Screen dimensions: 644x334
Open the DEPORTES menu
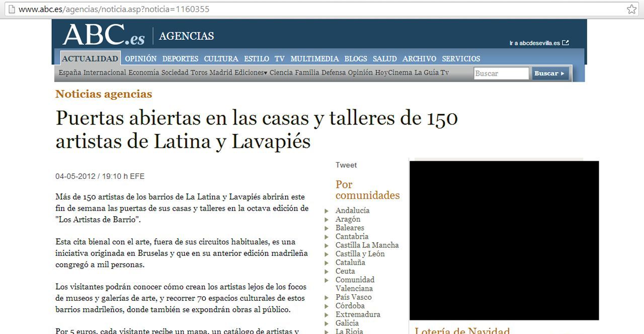(180, 58)
